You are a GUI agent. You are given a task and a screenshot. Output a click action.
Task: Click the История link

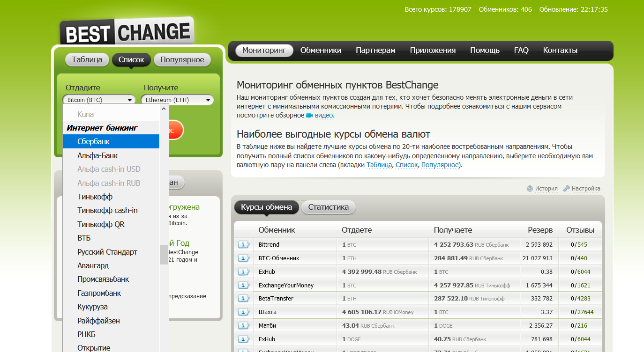546,189
